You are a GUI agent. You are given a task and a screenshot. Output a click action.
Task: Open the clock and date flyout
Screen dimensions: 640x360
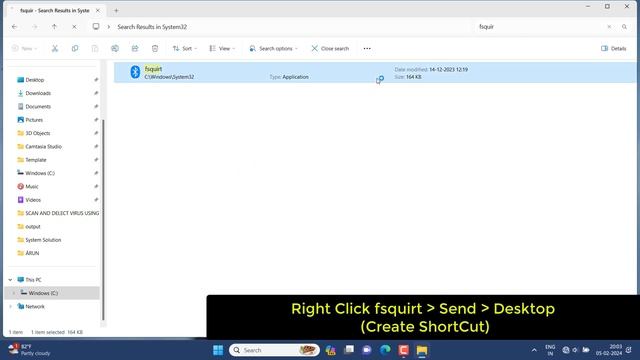[609, 350]
